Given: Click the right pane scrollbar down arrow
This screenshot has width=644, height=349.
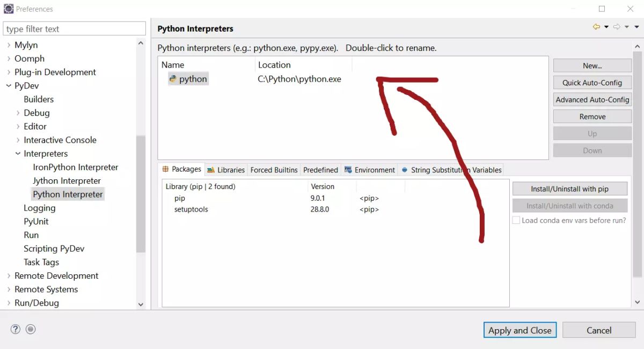Looking at the screenshot, I should pyautogui.click(x=638, y=302).
